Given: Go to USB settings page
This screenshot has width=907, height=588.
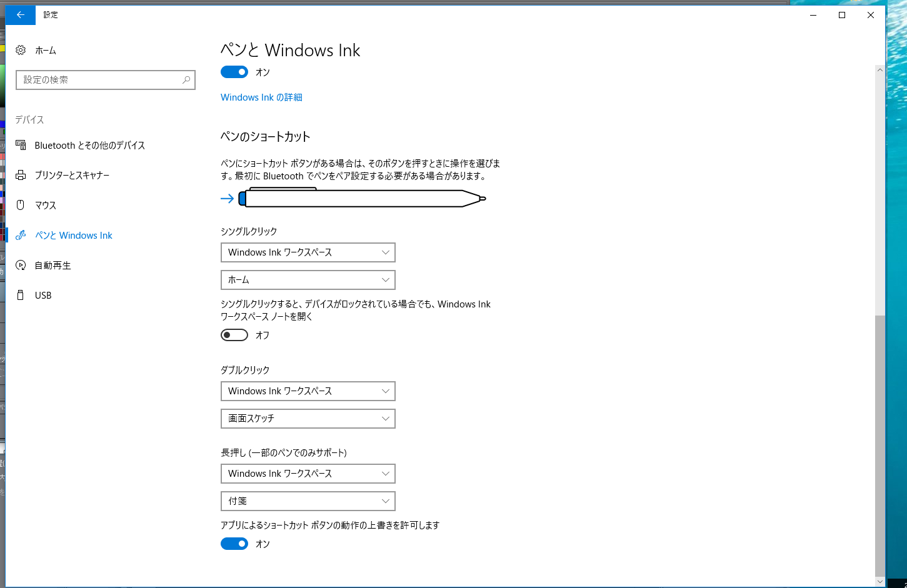Looking at the screenshot, I should [43, 295].
